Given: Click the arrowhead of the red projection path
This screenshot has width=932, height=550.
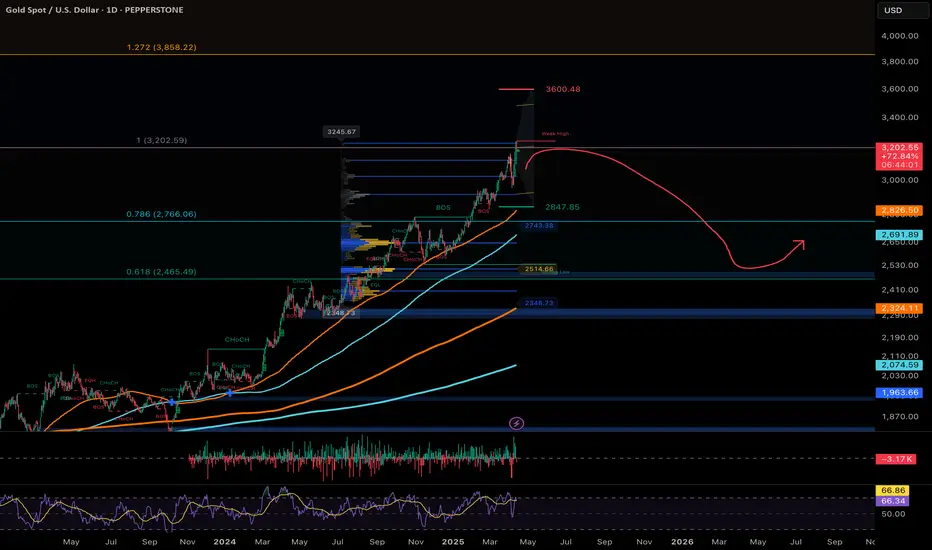Looking at the screenshot, I should click(800, 244).
